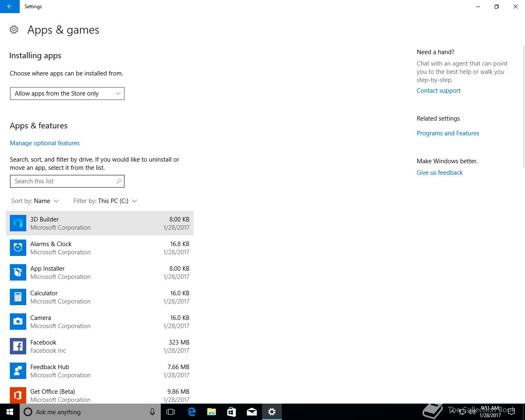
Task: Open the Mail app from the taskbar
Action: pos(252,412)
